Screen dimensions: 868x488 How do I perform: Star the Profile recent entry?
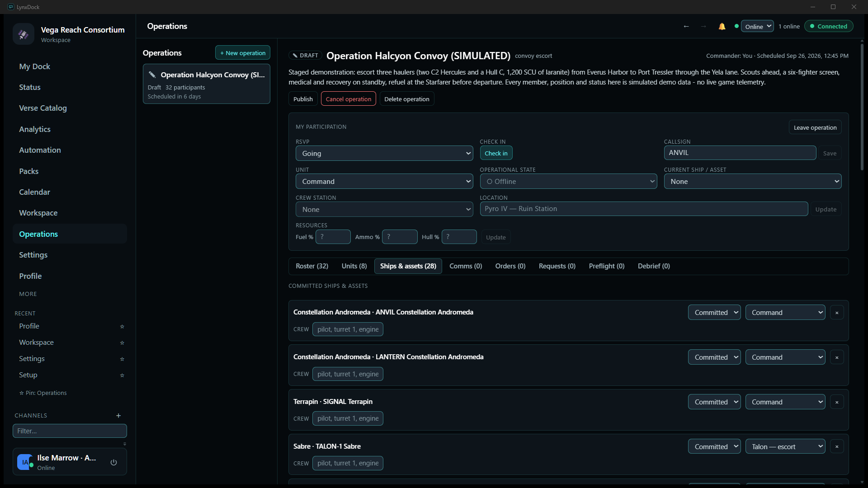122,326
